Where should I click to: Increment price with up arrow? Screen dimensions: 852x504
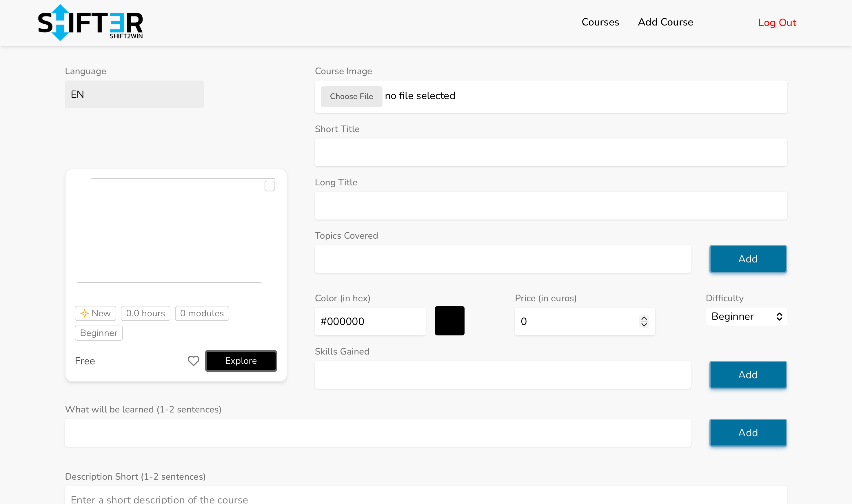click(644, 318)
